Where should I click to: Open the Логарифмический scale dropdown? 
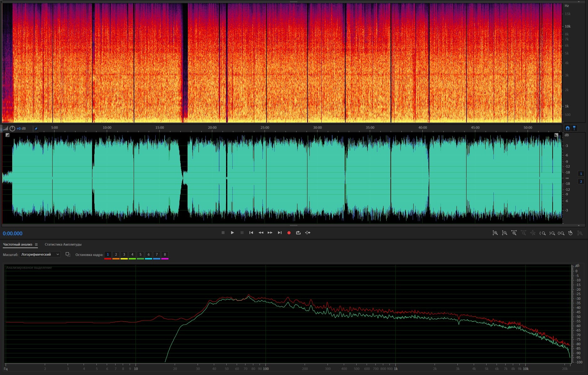(40, 254)
